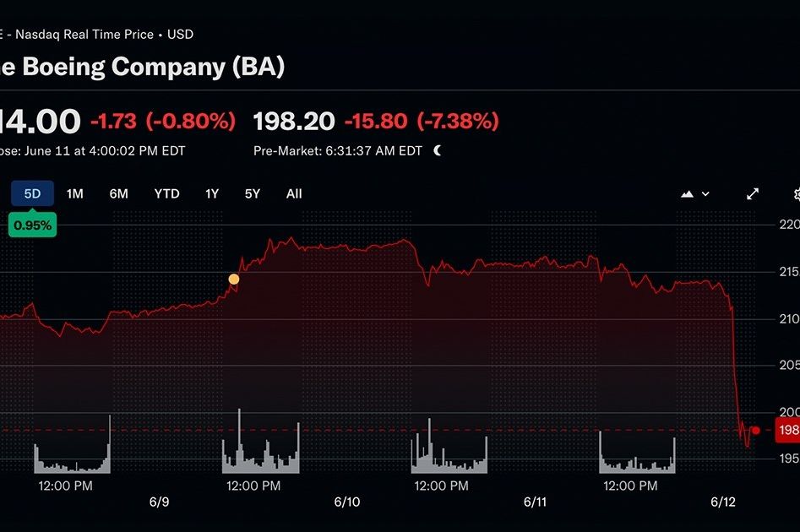
Task: Click the Boeing Company (BA) title
Action: click(142, 68)
